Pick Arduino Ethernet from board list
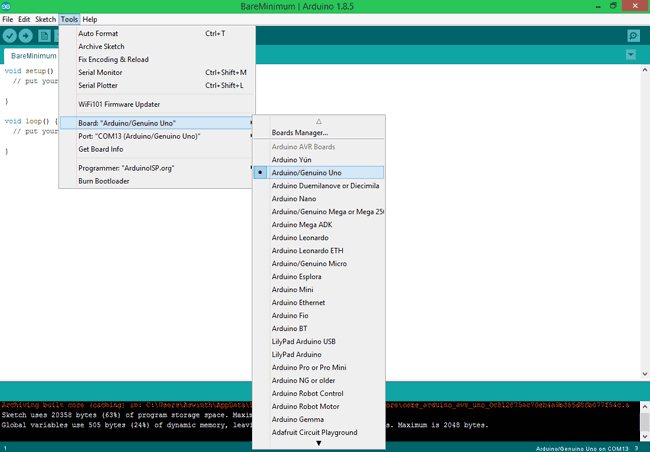The width and height of the screenshot is (650, 452). pyautogui.click(x=319, y=303)
